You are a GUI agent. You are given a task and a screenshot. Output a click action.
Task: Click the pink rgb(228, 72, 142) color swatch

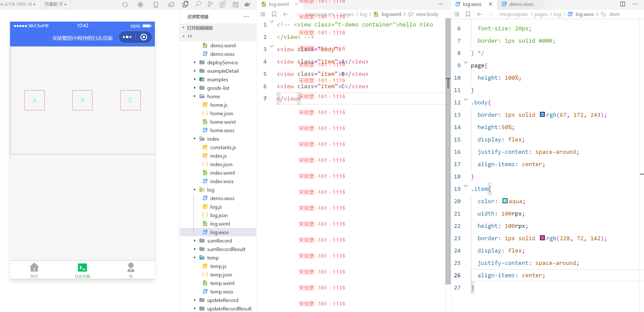[542, 238]
